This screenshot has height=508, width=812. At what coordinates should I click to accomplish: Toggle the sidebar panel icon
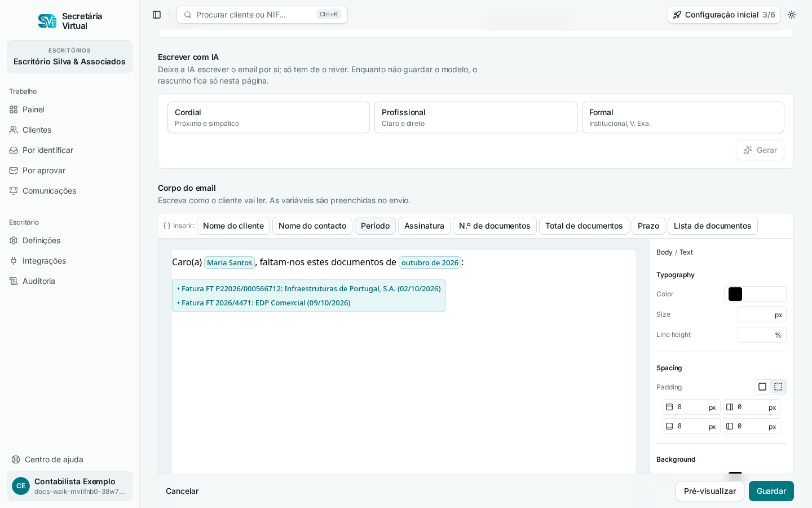click(x=157, y=15)
